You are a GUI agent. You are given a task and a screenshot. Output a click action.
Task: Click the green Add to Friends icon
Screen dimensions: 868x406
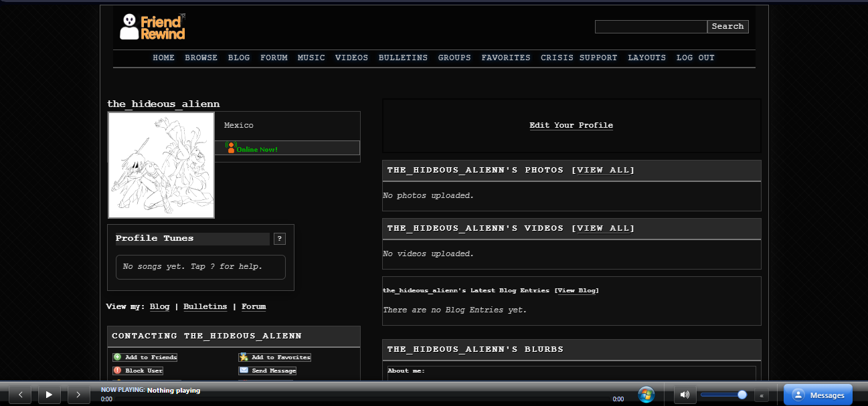117,357
